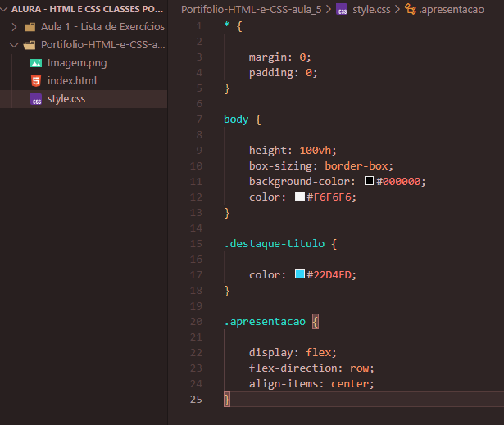Click the .destaque-titulo selector
The image size is (504, 425).
[x=275, y=244]
